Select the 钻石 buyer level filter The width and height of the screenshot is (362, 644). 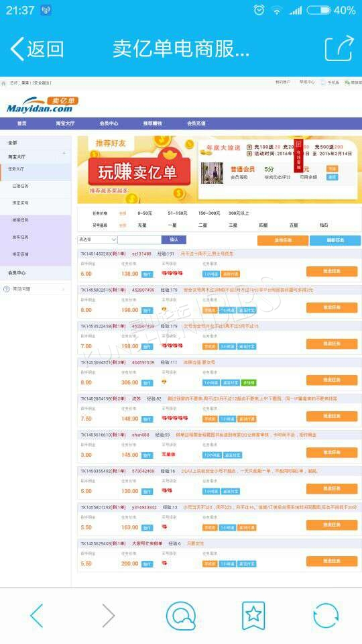pyautogui.click(x=324, y=225)
